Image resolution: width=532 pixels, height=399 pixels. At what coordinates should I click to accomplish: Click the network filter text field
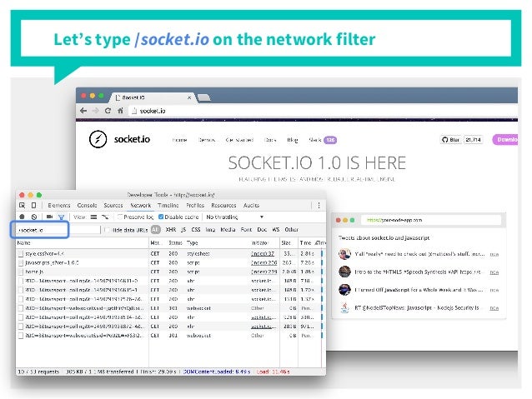[x=58, y=230]
